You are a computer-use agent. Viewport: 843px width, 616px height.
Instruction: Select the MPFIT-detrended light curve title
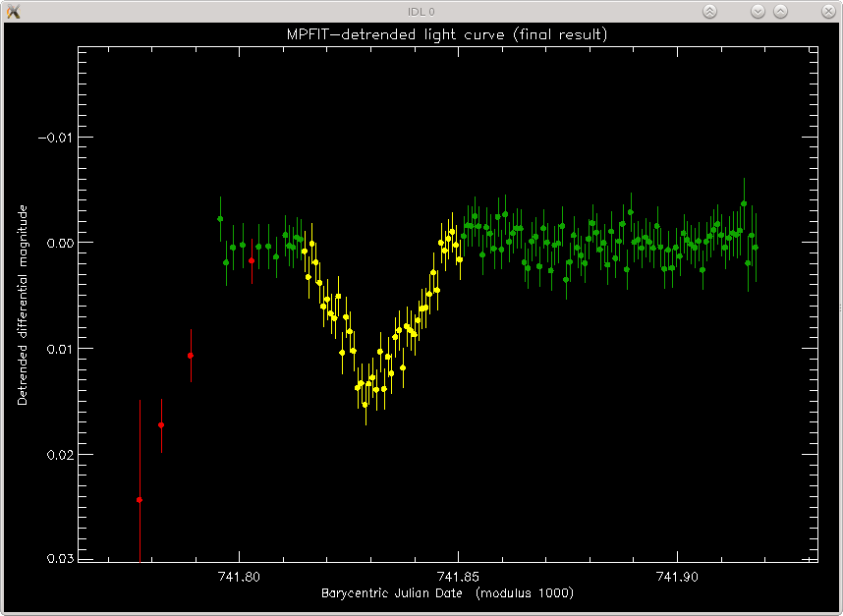(447, 35)
